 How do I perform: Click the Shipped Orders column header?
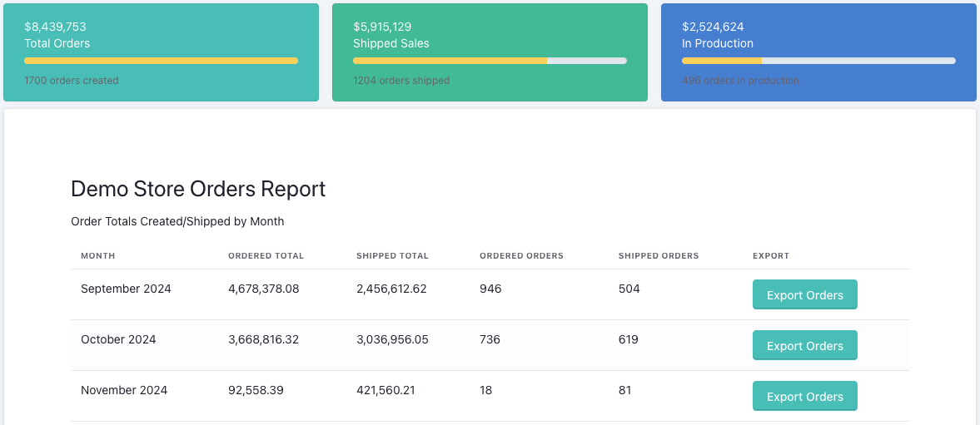(x=659, y=255)
